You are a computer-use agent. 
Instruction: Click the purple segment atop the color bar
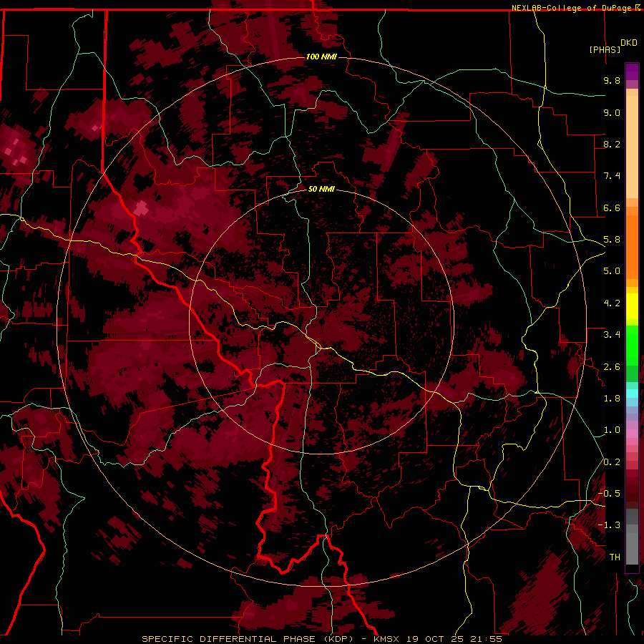pyautogui.click(x=632, y=72)
